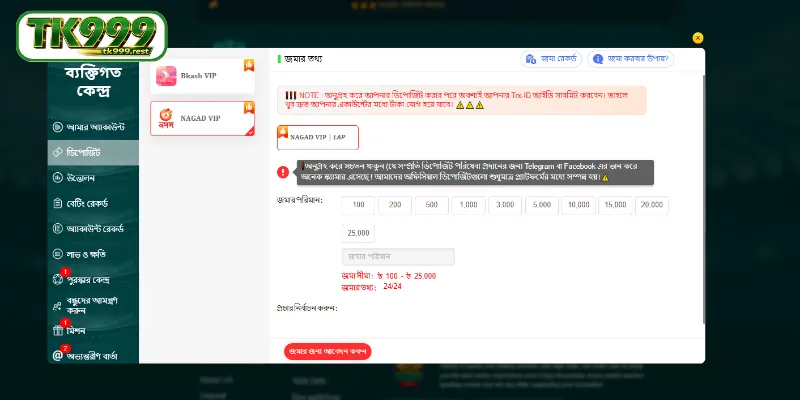The image size is (800, 400).
Task: Click the red NOTE Trx-ID notice
Action: tap(462, 100)
